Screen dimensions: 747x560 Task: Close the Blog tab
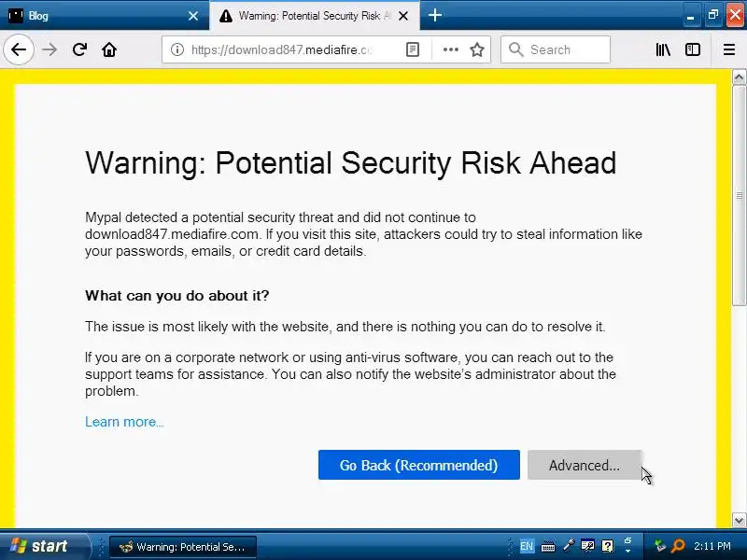pyautogui.click(x=193, y=16)
